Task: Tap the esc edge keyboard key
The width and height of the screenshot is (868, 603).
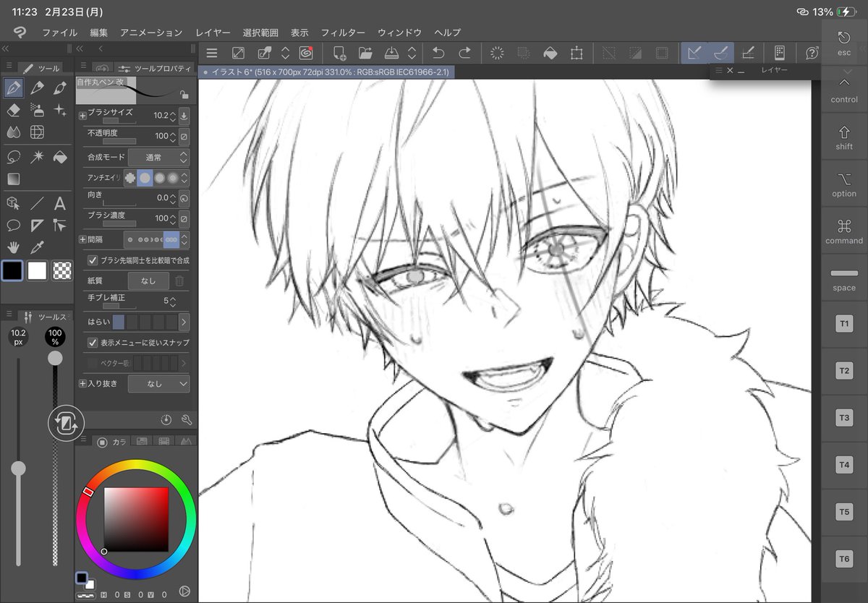Action: click(x=844, y=43)
